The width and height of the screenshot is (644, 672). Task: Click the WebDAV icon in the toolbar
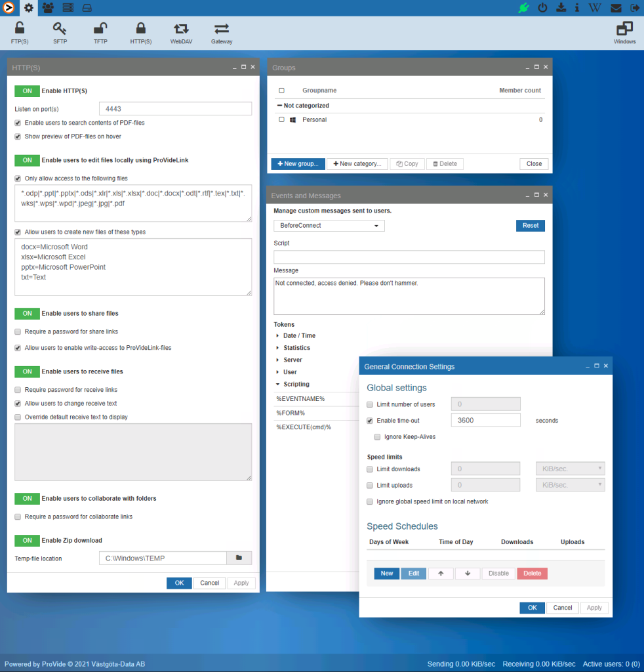(181, 31)
